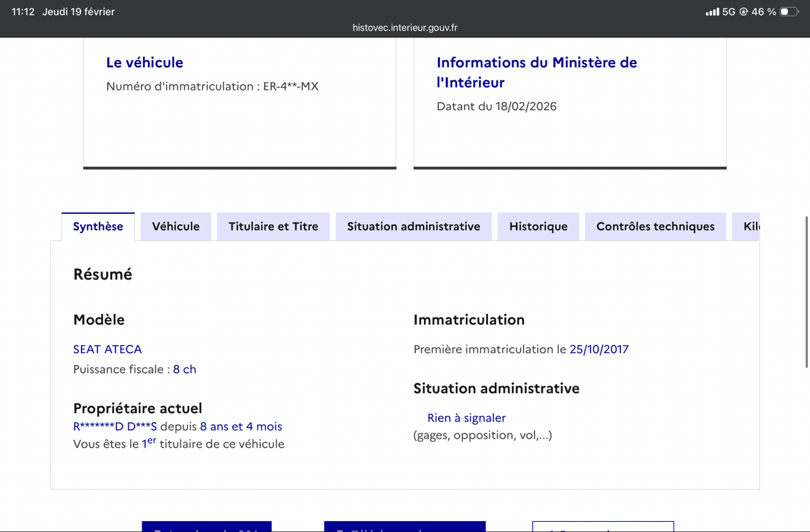Click the Informations du Ministère de l'Intérieur heading
Viewport: 810px width, 532px height.
click(x=537, y=72)
